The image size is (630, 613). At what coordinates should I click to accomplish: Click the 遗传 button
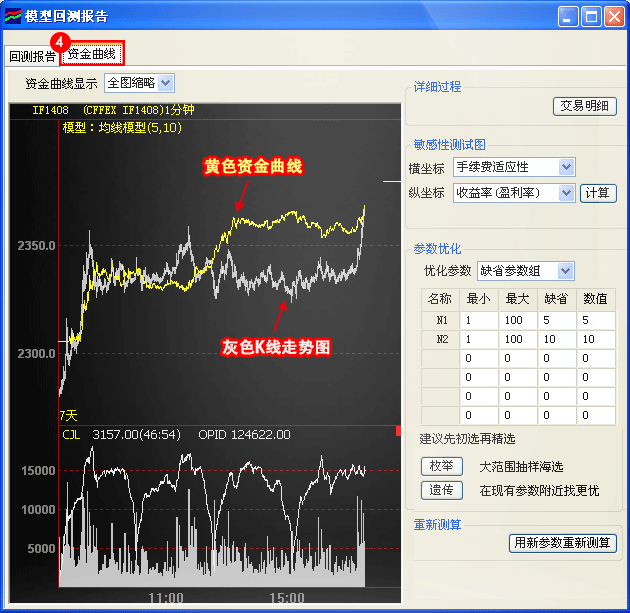coord(441,490)
